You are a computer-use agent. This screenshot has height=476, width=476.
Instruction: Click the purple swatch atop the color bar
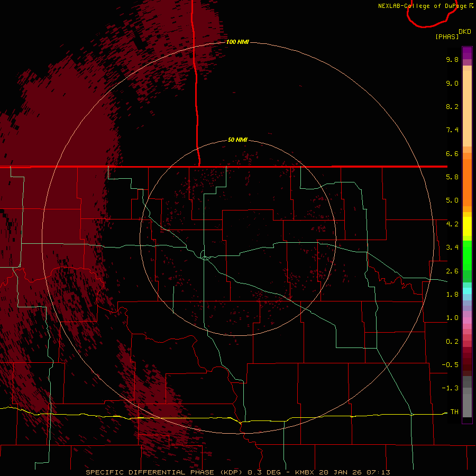pos(467,53)
